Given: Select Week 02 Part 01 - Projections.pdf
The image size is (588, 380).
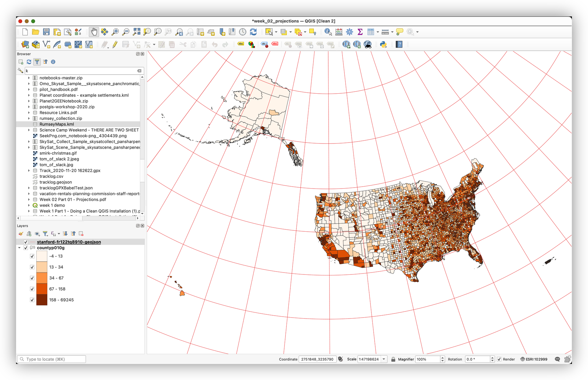Looking at the screenshot, I should click(73, 199).
